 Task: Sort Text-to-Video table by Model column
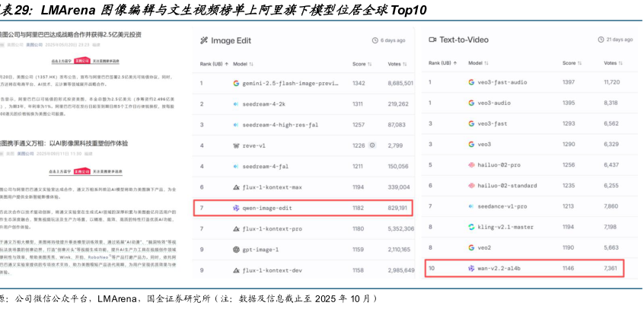click(x=477, y=62)
